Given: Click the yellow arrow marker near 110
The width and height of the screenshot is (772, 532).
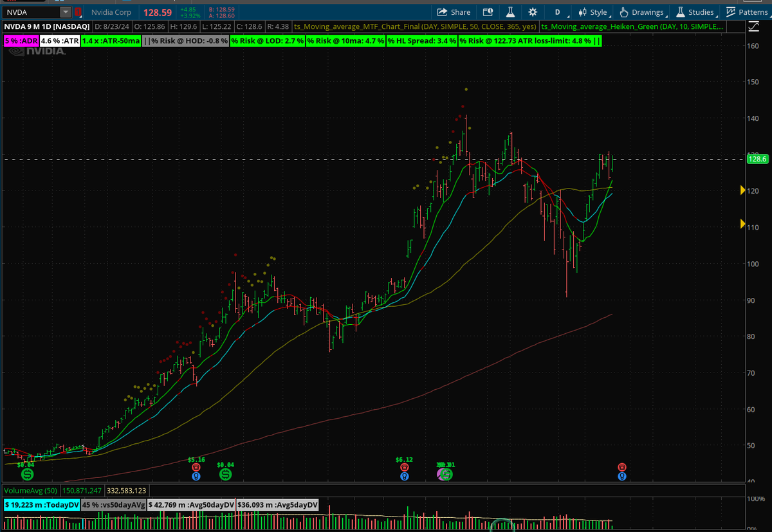Looking at the screenshot, I should click(x=742, y=224).
